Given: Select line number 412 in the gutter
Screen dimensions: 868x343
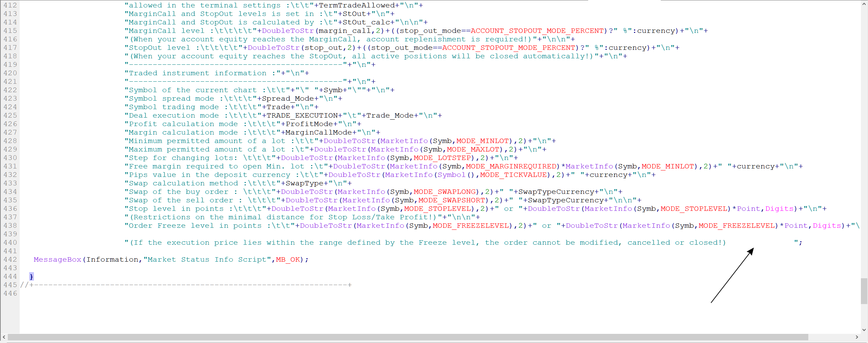Looking at the screenshot, I should tap(11, 5).
